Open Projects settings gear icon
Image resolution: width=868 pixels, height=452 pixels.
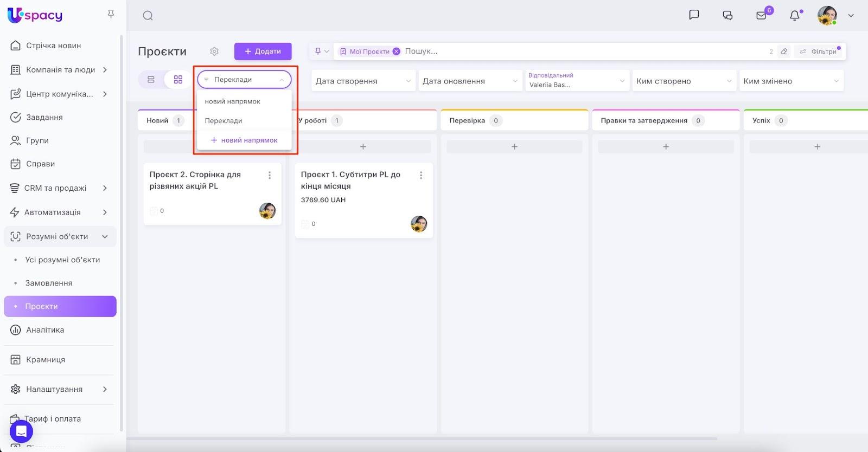(x=214, y=51)
